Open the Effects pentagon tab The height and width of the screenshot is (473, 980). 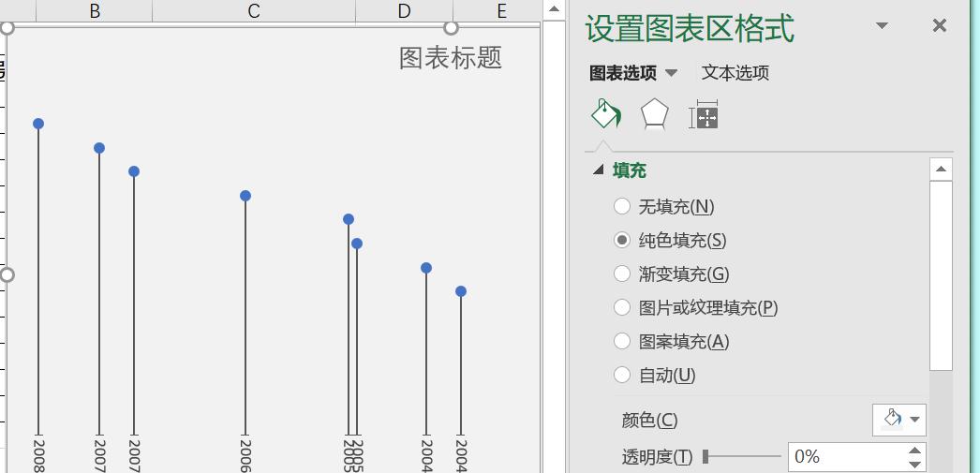pyautogui.click(x=654, y=114)
